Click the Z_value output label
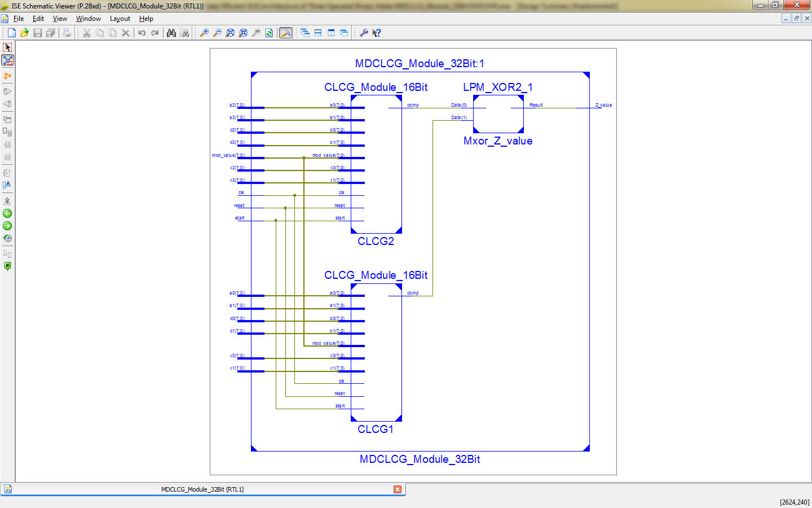Image resolution: width=812 pixels, height=508 pixels. 603,105
